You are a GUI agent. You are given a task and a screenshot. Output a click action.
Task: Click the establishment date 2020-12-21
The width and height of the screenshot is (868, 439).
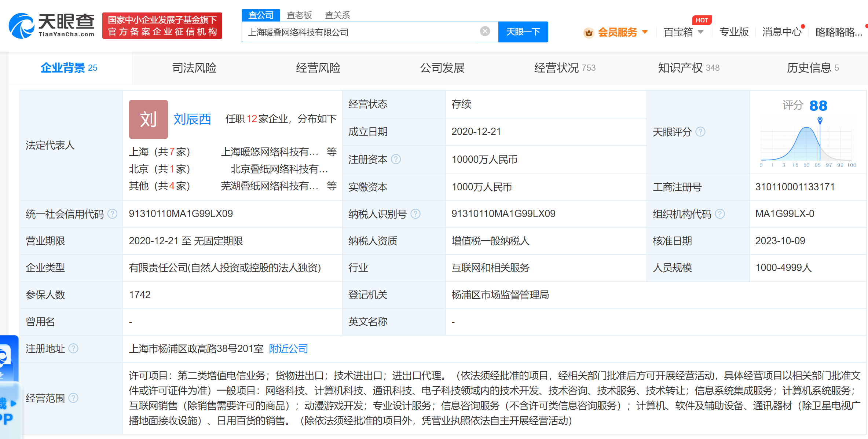point(476,132)
